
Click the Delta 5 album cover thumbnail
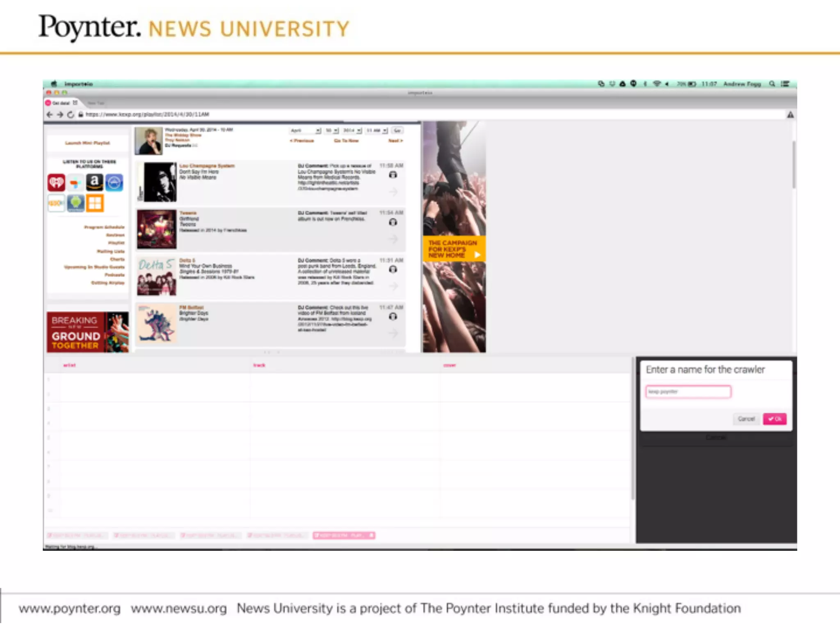point(156,276)
